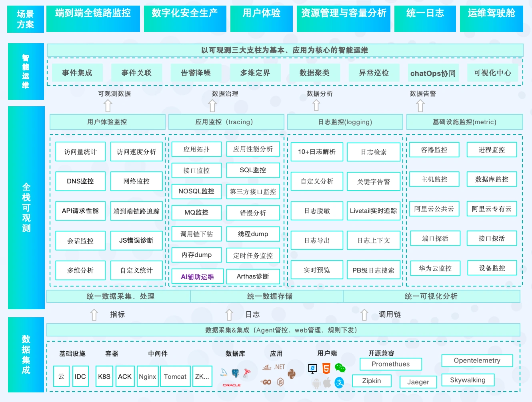Click the DNS监控 box

point(80,181)
